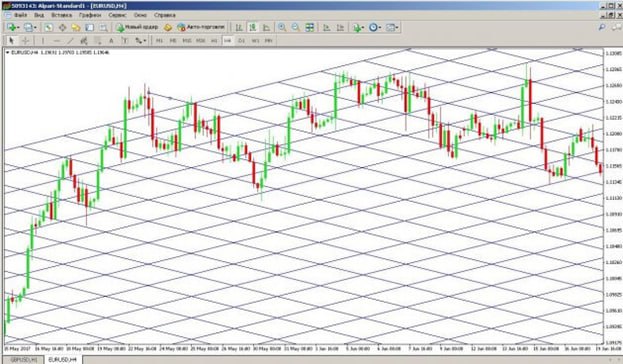This screenshot has height=364, width=623.
Task: Open the Сервис (Tools) menu
Action: [x=117, y=15]
